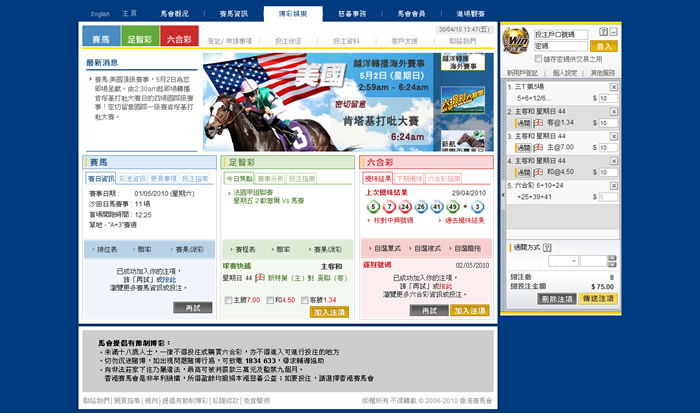700x413 pixels.
Task: Edit amount field for bet 1
Action: pyautogui.click(x=608, y=98)
